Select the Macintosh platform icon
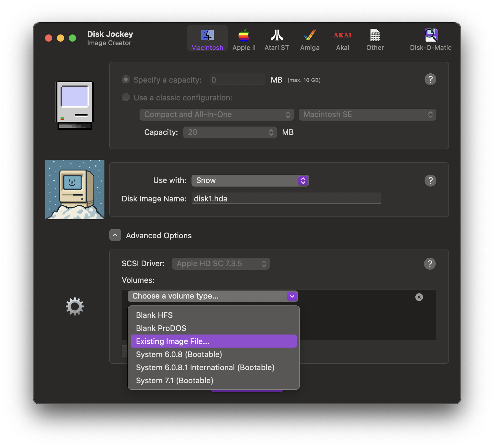The height and width of the screenshot is (448, 494). [x=207, y=38]
